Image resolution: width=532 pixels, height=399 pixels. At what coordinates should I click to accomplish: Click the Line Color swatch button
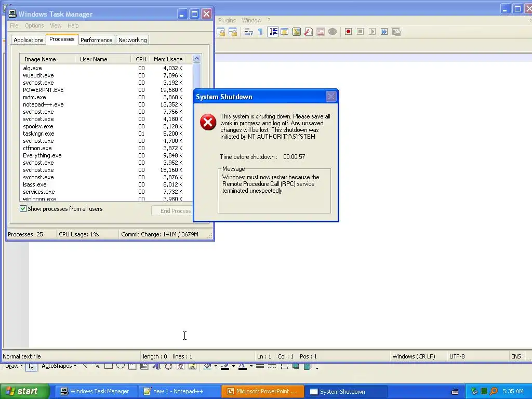(225, 366)
